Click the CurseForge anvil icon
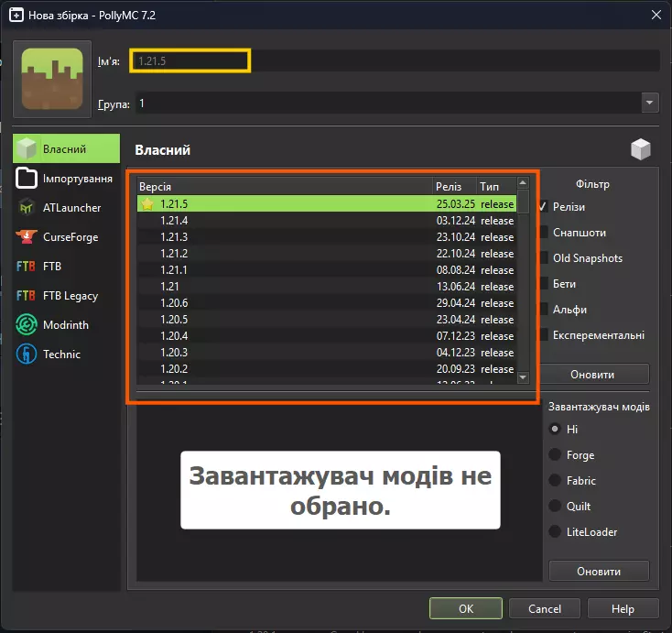 pos(27,236)
